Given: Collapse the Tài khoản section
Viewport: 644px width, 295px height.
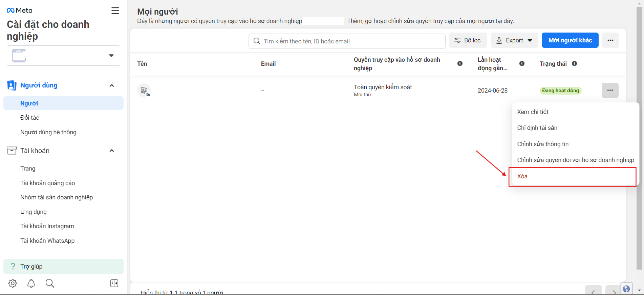Looking at the screenshot, I should tap(112, 151).
